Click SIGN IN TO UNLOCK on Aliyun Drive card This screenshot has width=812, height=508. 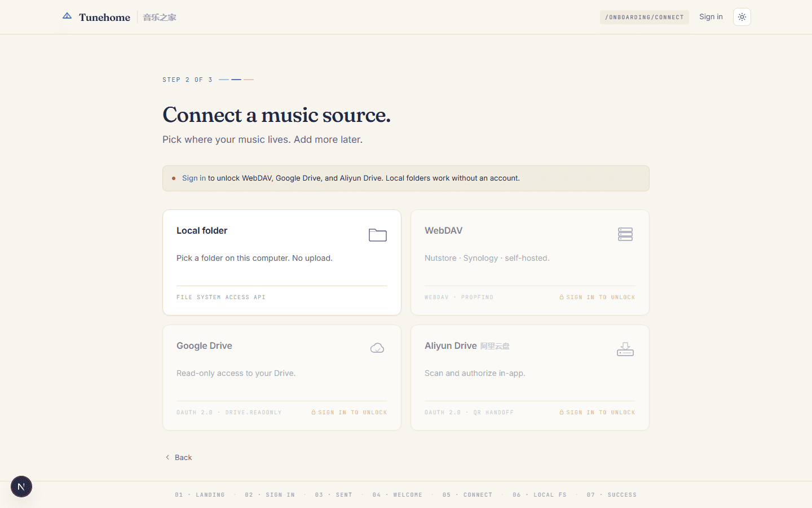tap(601, 412)
